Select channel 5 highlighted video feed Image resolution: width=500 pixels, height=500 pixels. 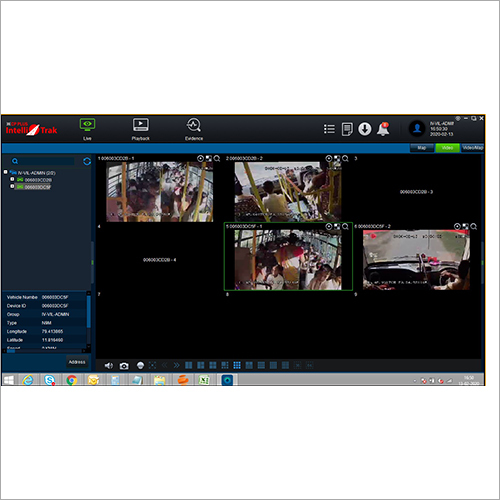288,260
